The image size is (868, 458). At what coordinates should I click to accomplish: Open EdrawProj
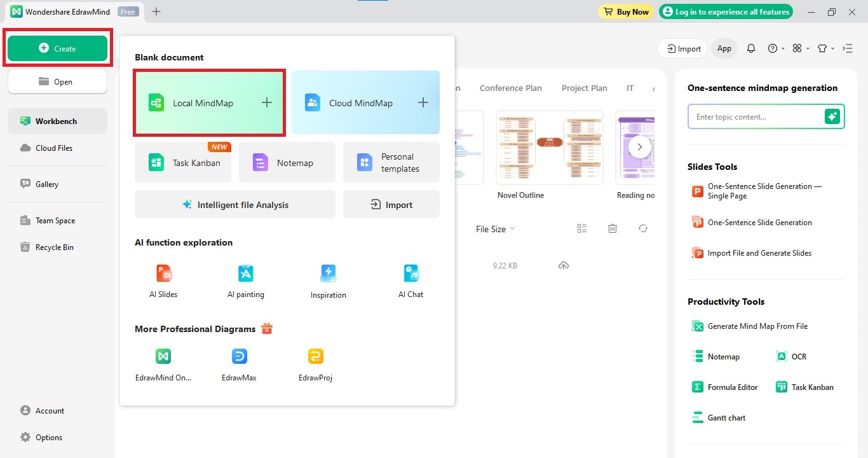click(316, 364)
